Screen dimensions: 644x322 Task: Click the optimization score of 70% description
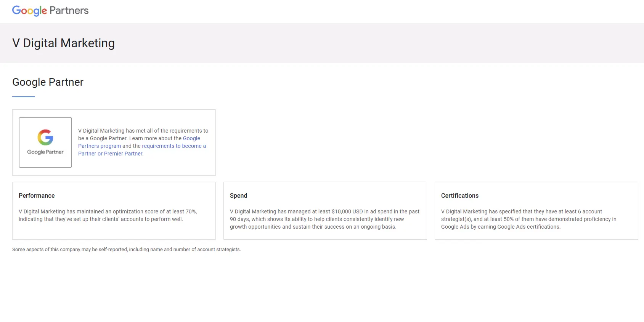click(108, 215)
